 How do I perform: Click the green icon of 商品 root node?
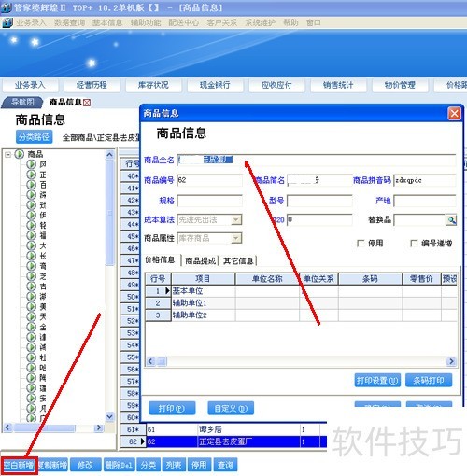[20, 154]
